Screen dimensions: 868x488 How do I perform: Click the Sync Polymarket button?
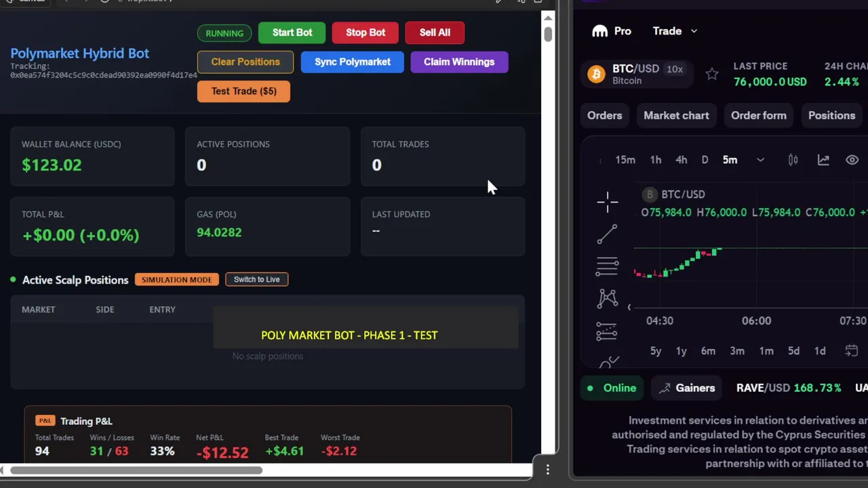353,62
